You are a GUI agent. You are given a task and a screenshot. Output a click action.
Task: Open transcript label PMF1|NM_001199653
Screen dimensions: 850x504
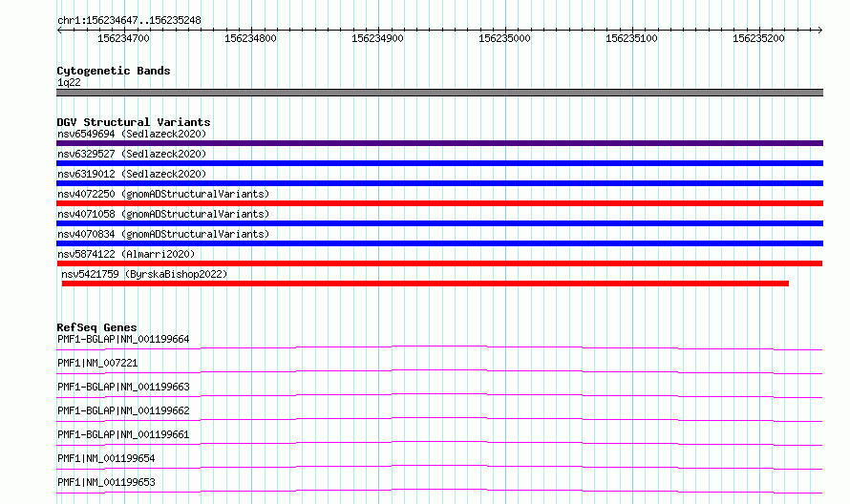[106, 482]
